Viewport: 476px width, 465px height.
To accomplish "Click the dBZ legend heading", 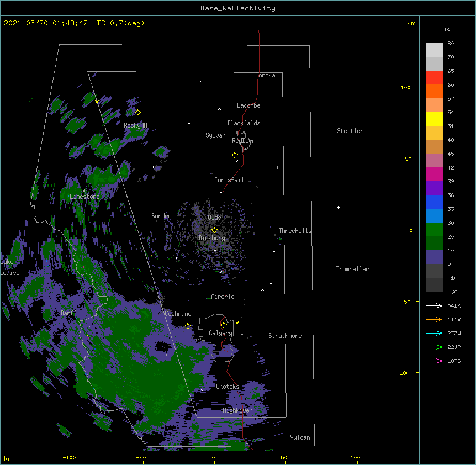I will tap(447, 29).
